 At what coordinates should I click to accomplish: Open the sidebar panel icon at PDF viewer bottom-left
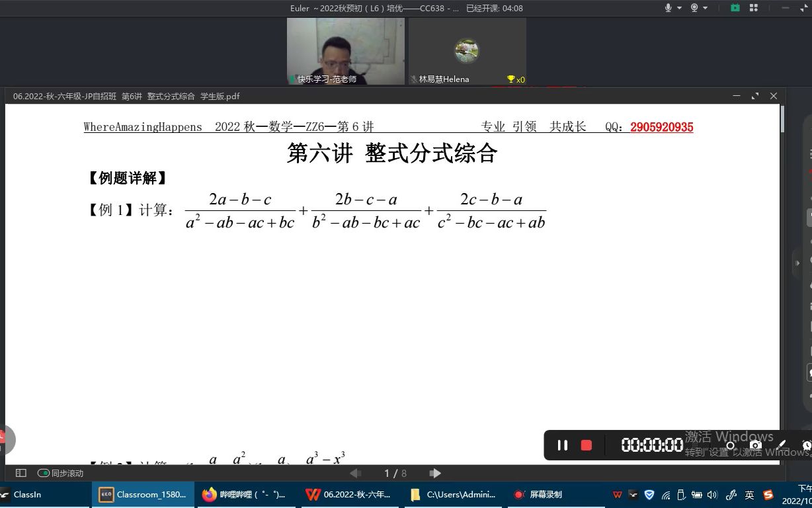[20, 473]
